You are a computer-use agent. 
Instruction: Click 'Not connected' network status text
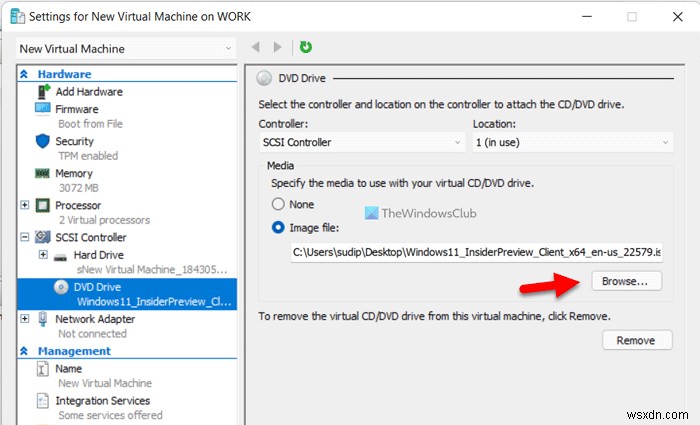pos(92,333)
